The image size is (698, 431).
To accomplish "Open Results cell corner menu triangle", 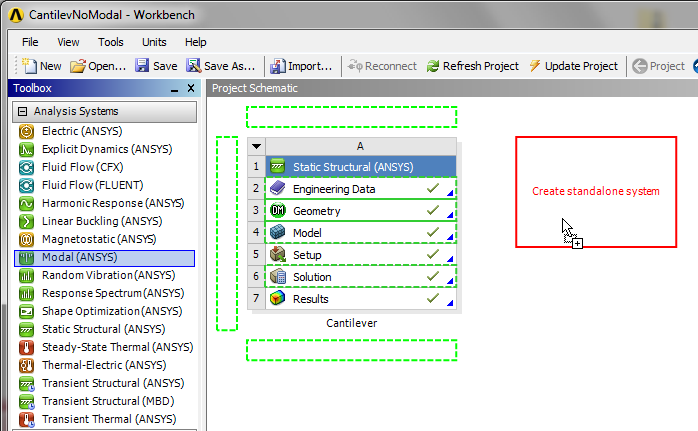I will [450, 303].
